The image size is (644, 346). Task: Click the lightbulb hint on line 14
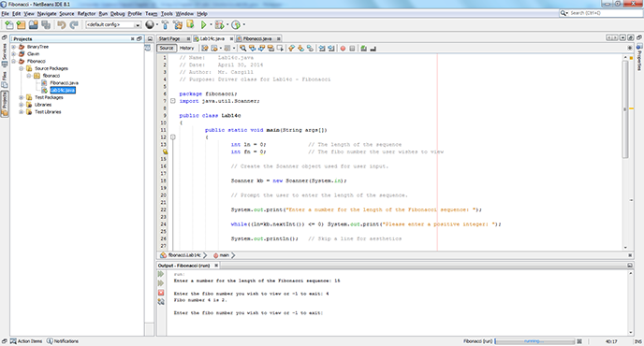click(165, 151)
